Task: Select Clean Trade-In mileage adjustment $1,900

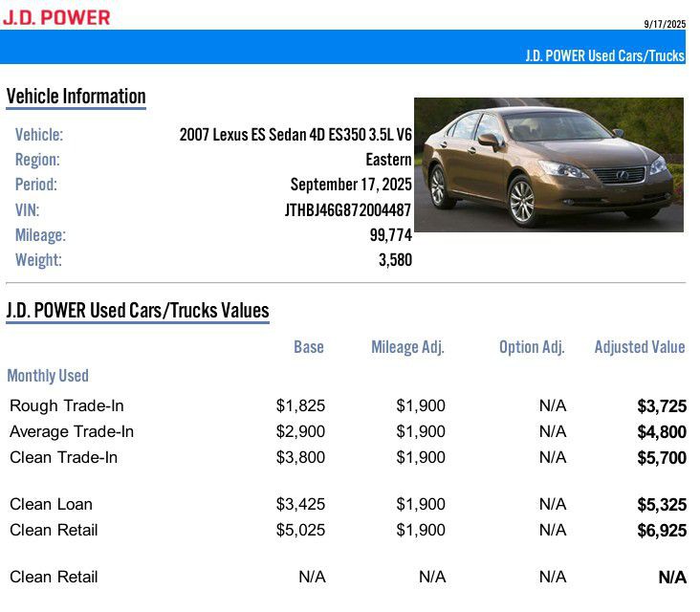Action: tap(421, 457)
